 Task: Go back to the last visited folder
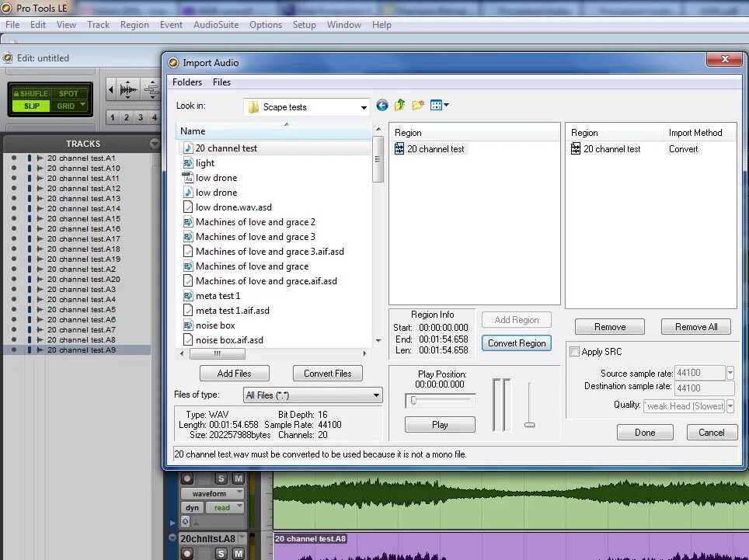click(x=382, y=105)
